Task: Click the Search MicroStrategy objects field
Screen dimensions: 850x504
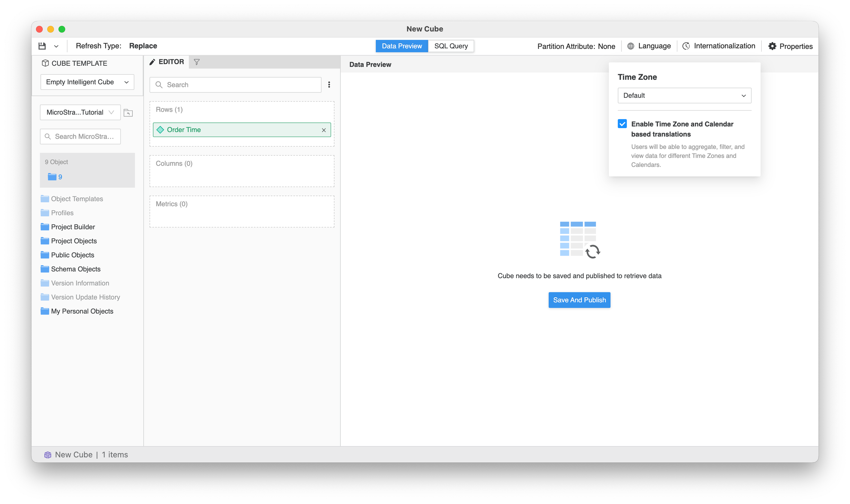Action: [80, 136]
